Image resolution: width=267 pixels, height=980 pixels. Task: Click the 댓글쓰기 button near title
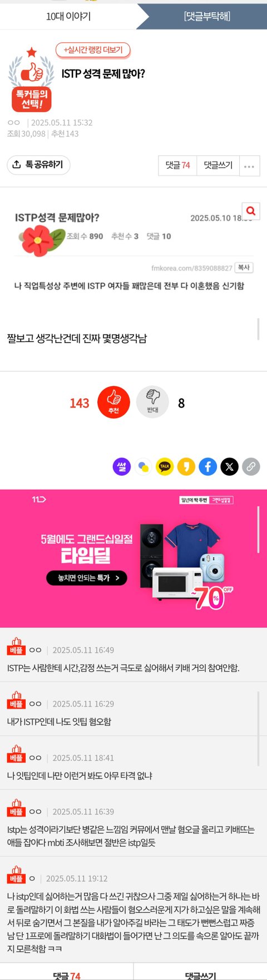click(x=218, y=165)
